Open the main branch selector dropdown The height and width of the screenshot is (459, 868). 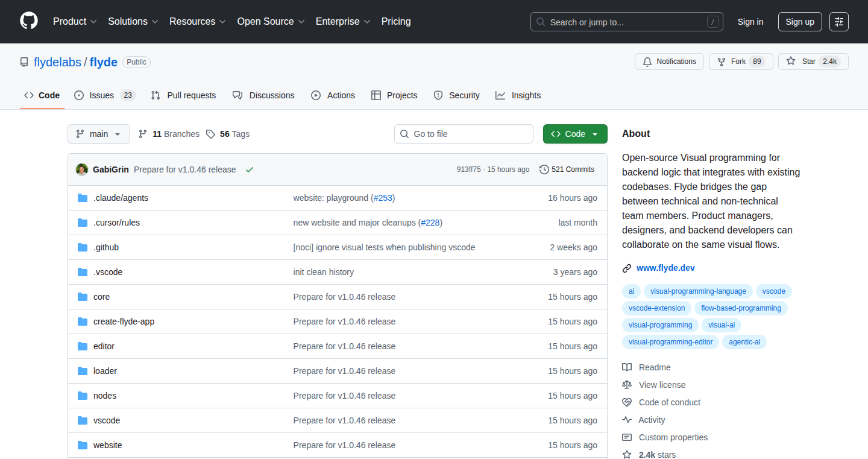(x=99, y=134)
